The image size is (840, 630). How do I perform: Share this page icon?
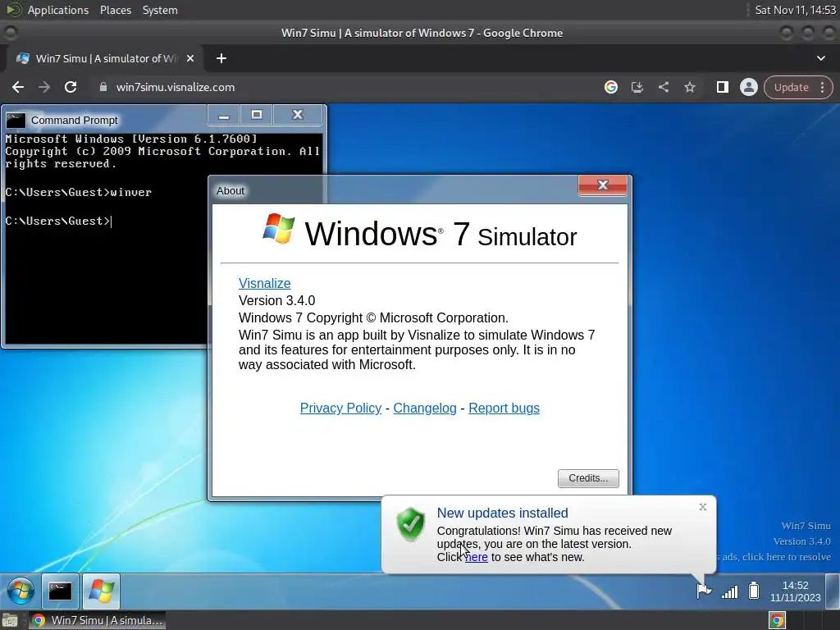coord(663,87)
